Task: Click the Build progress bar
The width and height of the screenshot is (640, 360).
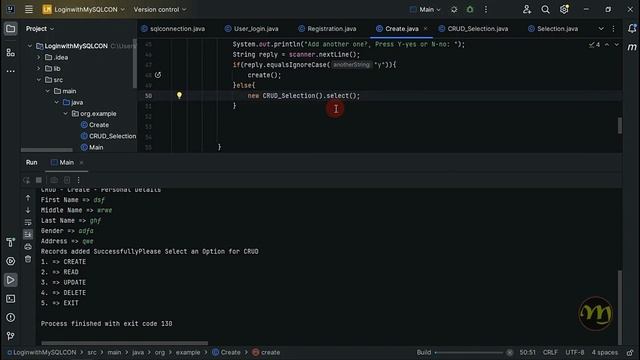Action: [469, 352]
